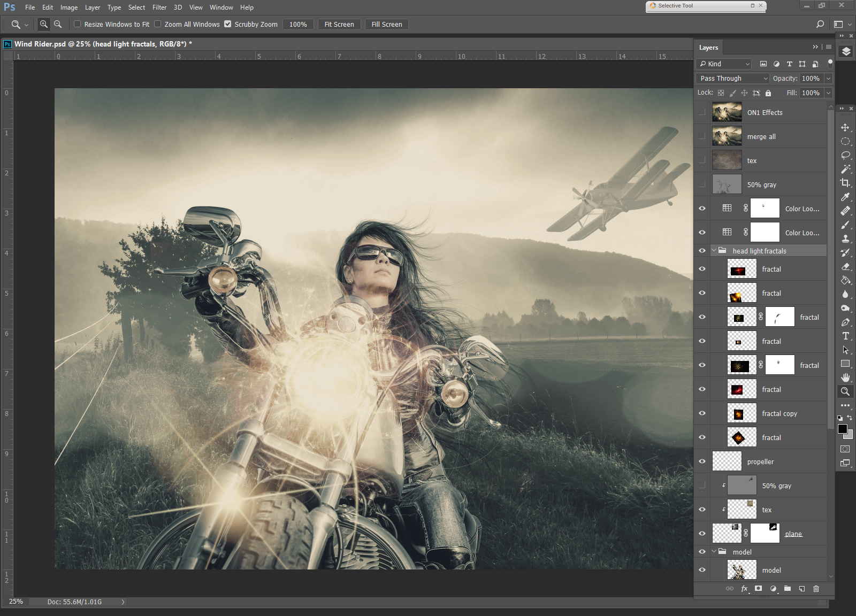Choose the Horizontal Type tool
Viewport: 856px width, 616px height.
click(x=845, y=336)
